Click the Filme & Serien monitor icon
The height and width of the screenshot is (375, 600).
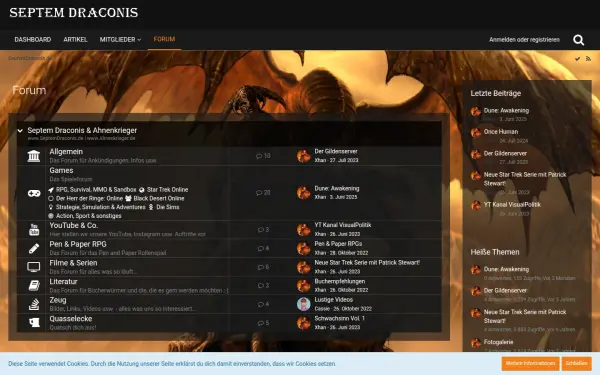(x=34, y=267)
